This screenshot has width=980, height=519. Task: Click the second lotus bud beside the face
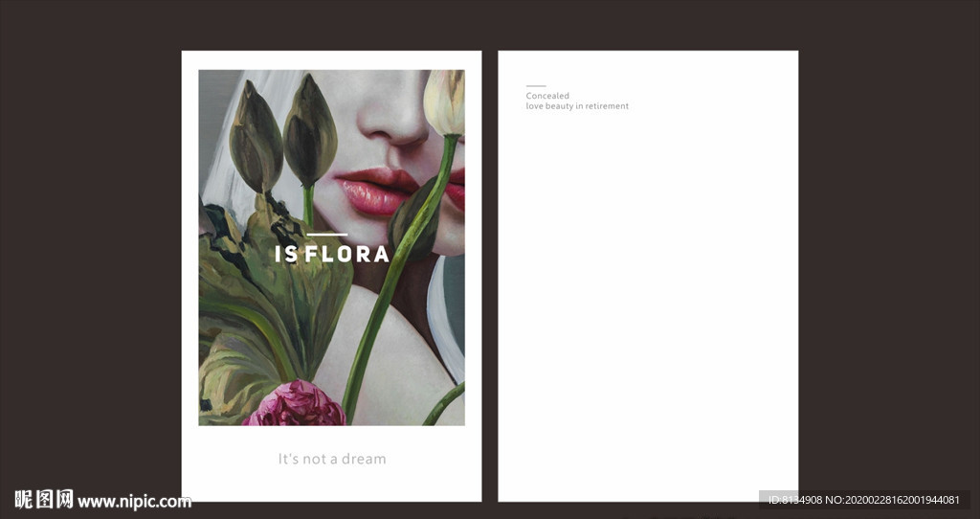310,130
